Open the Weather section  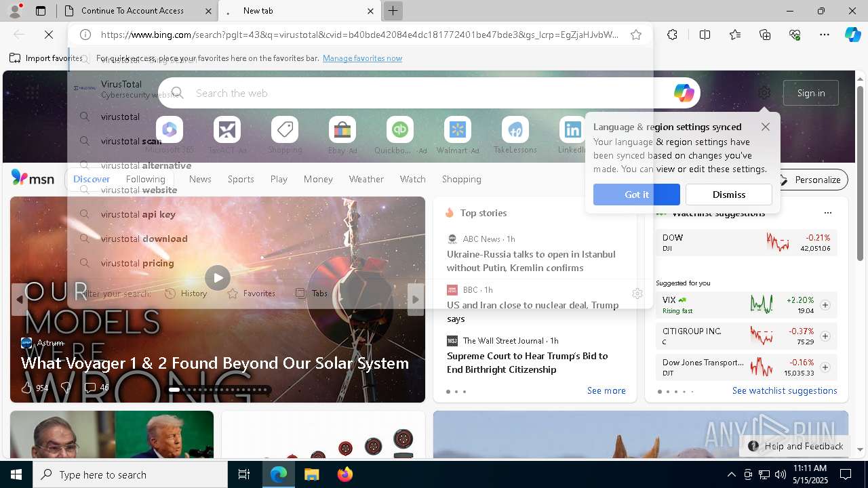click(x=366, y=179)
